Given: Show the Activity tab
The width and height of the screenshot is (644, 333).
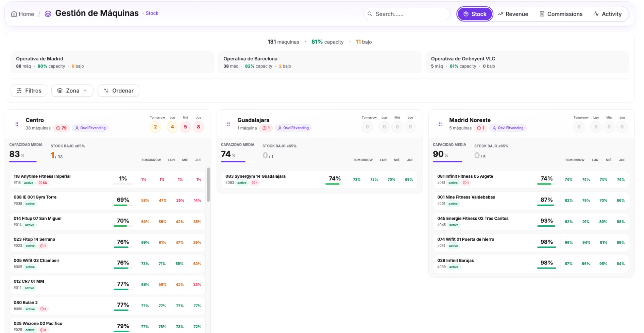Looking at the screenshot, I should coord(607,14).
